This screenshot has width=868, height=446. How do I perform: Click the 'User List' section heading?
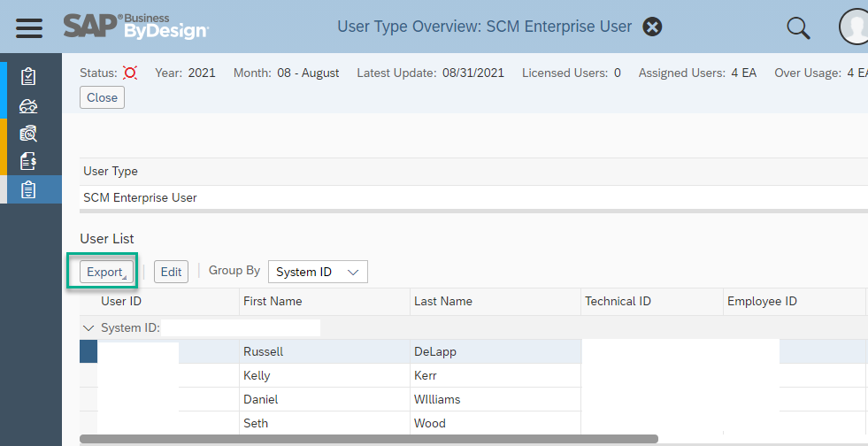(x=107, y=239)
